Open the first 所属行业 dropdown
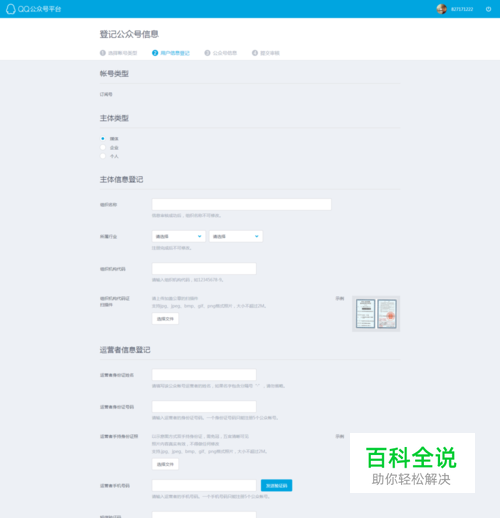 179,236
